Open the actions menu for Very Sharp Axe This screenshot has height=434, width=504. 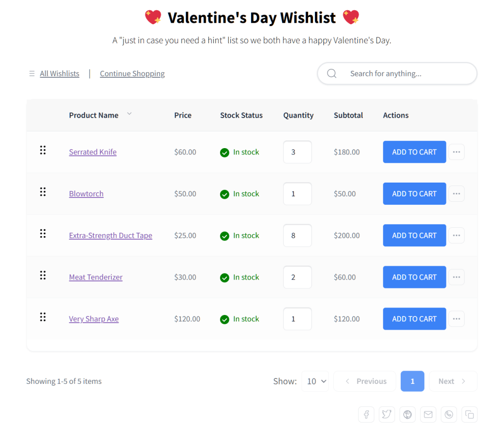coord(456,319)
